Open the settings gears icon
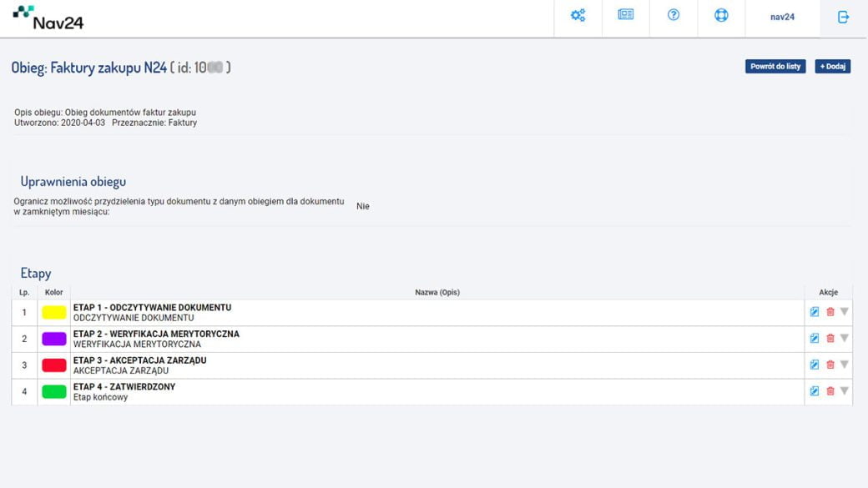The height and width of the screenshot is (488, 868). (x=578, y=16)
